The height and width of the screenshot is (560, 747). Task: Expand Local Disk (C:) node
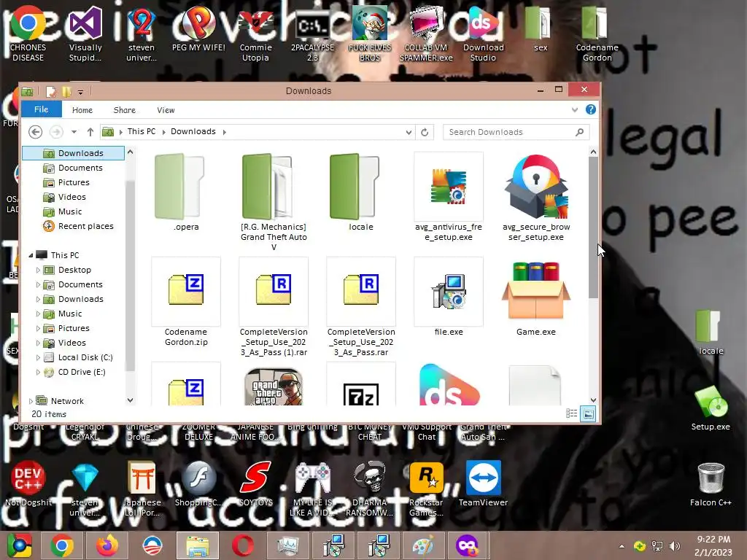tap(38, 357)
